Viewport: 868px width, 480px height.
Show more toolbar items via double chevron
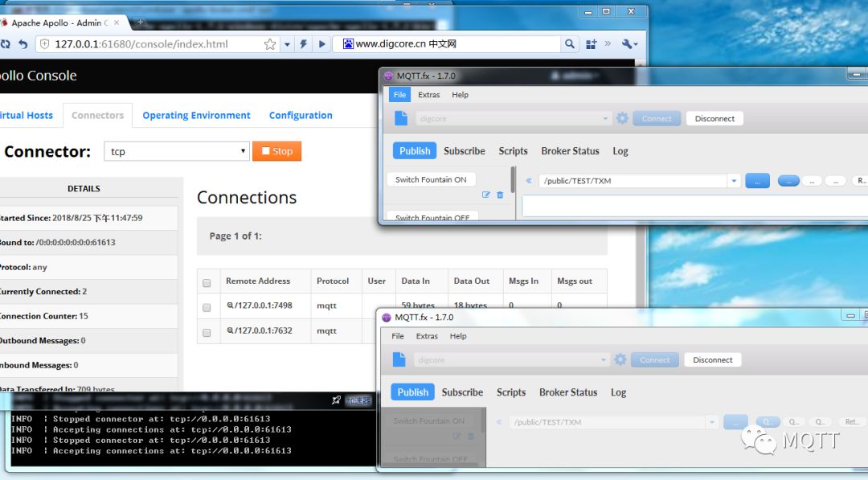(608, 43)
